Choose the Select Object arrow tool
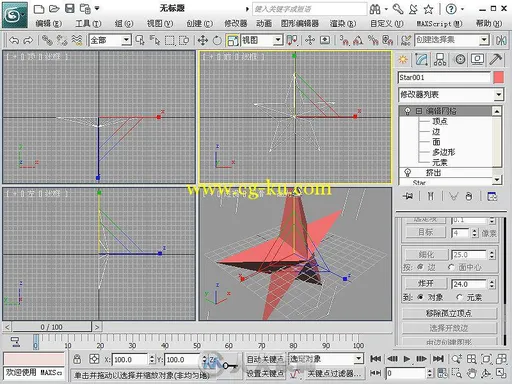512x384 pixels. click(140, 40)
